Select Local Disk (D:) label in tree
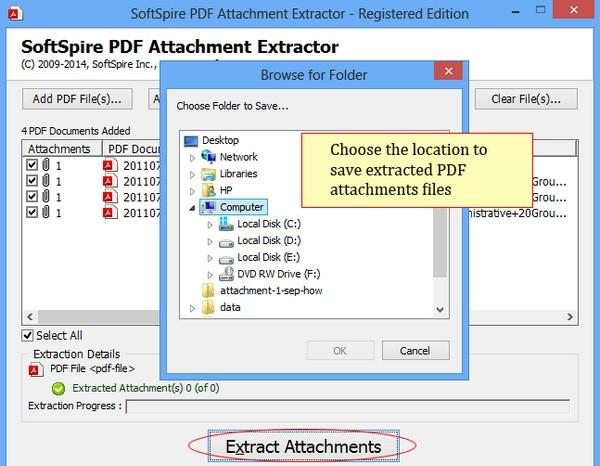This screenshot has height=466, width=600. [x=269, y=241]
